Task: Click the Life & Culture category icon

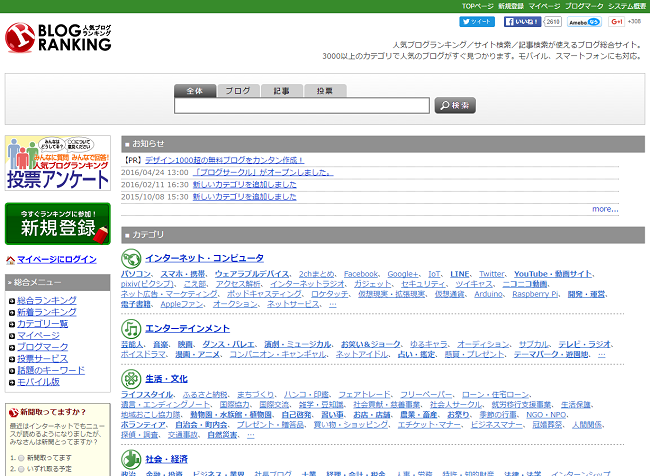Action: coord(131,379)
